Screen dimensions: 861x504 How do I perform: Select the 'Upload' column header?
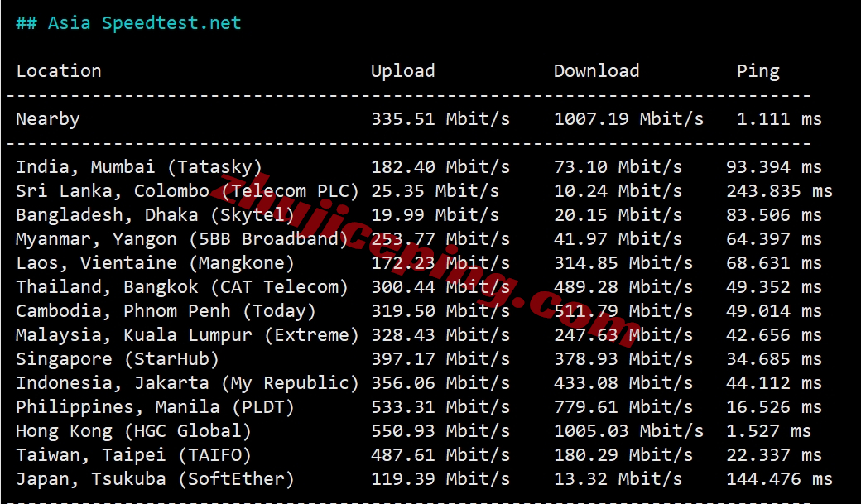point(402,71)
